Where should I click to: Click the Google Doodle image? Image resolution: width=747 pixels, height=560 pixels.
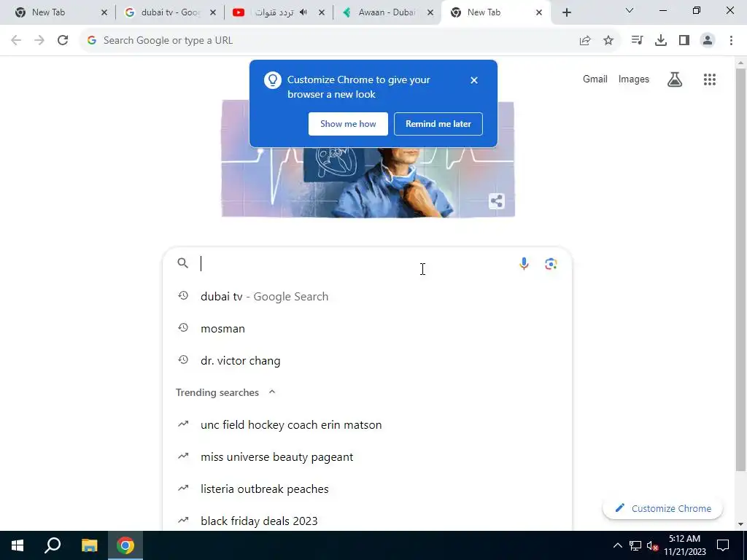pyautogui.click(x=368, y=182)
